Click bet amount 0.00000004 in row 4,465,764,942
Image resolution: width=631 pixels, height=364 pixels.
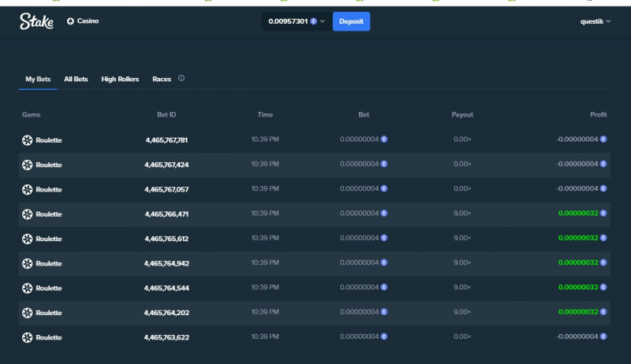(x=360, y=262)
